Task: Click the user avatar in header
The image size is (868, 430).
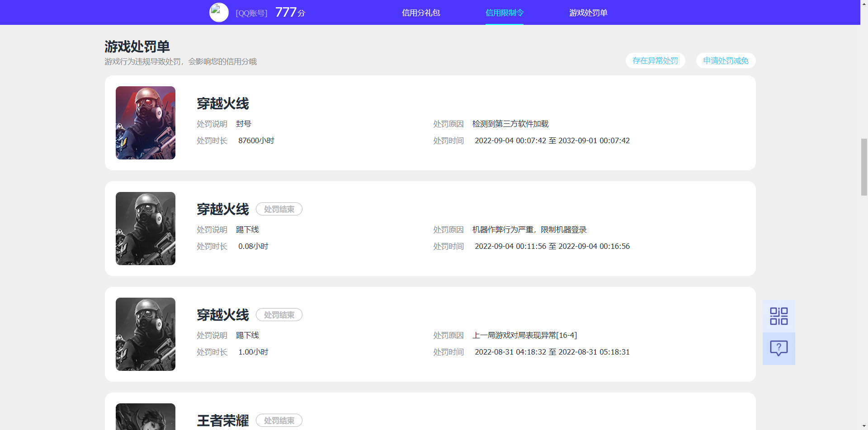Action: (219, 13)
